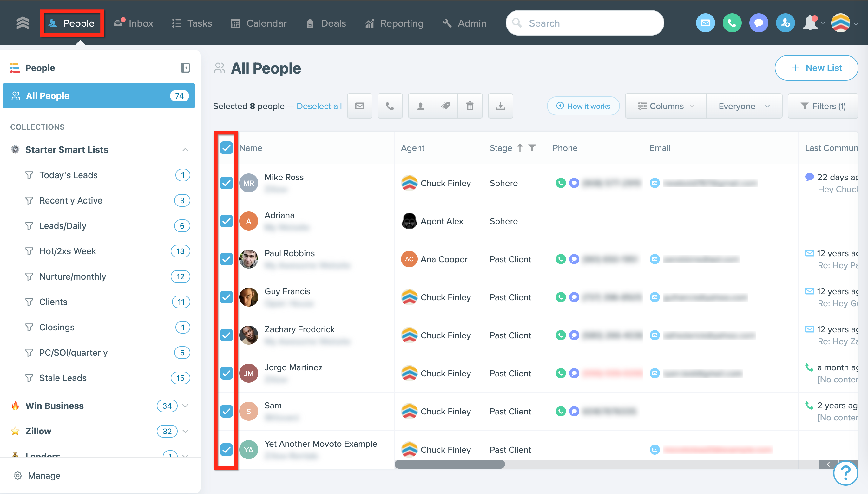Go to the Calendar tab
Viewport: 868px width, 494px height.
pyautogui.click(x=259, y=23)
